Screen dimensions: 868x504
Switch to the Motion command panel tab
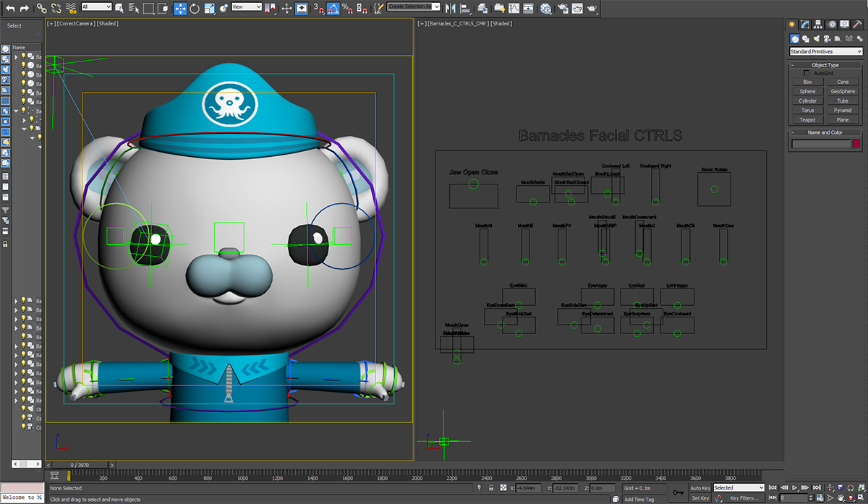click(x=832, y=24)
